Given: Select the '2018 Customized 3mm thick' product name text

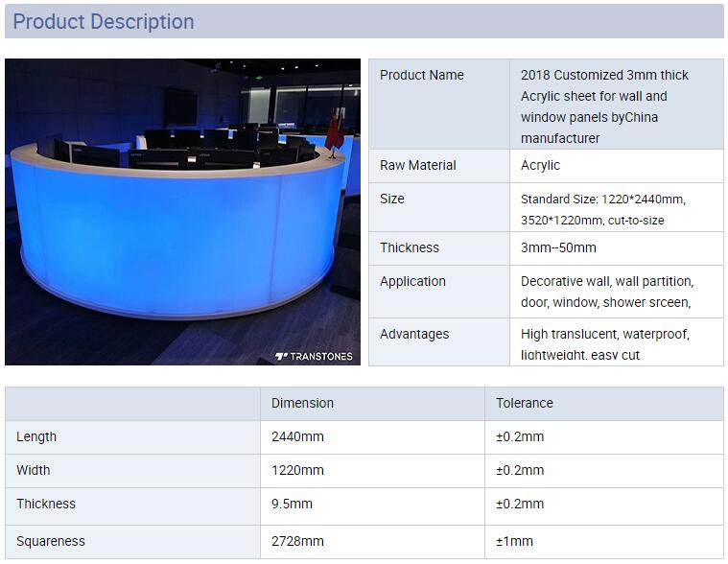Looking at the screenshot, I should click(x=604, y=75).
